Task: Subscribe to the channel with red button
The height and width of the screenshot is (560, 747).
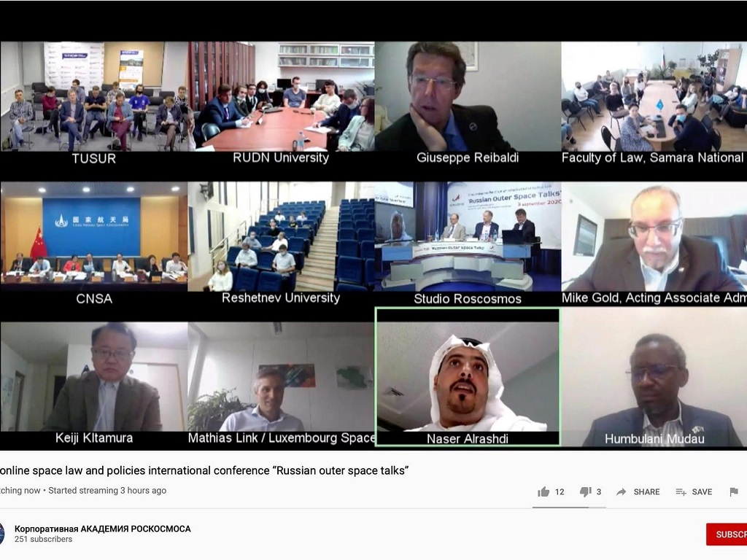Action: pos(727,534)
